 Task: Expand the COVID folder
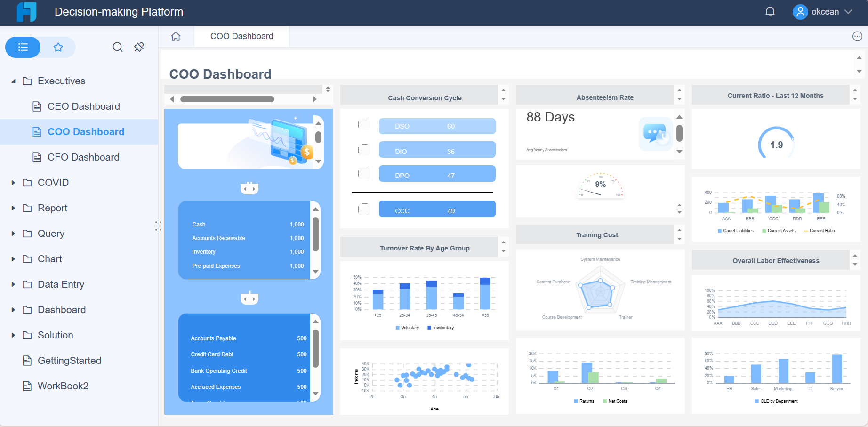[x=13, y=183]
